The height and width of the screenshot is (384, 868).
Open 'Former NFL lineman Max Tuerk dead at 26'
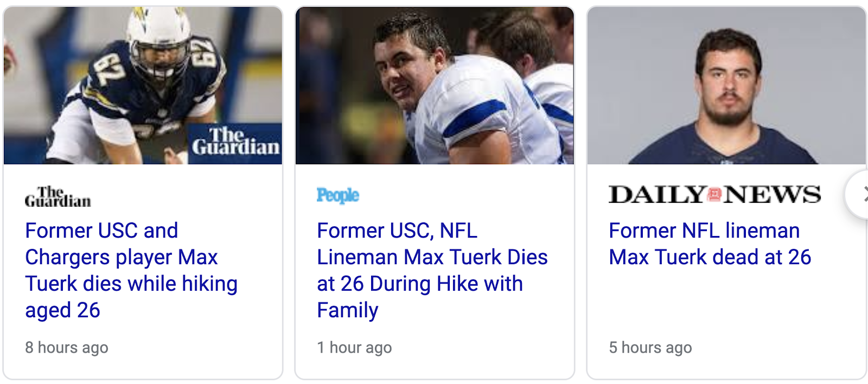point(710,244)
